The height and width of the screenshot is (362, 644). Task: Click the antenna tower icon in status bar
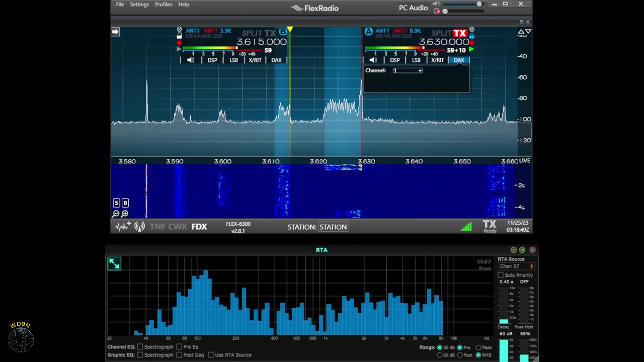(139, 227)
